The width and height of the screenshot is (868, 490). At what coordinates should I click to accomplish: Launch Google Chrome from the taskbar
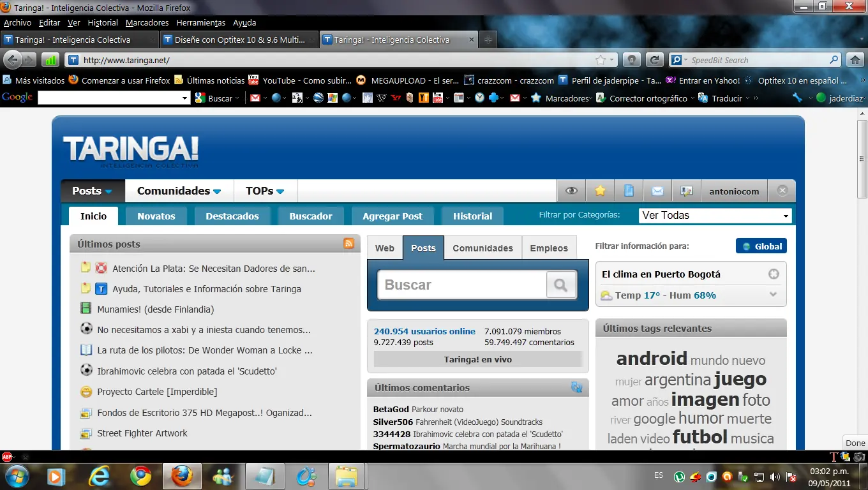140,476
